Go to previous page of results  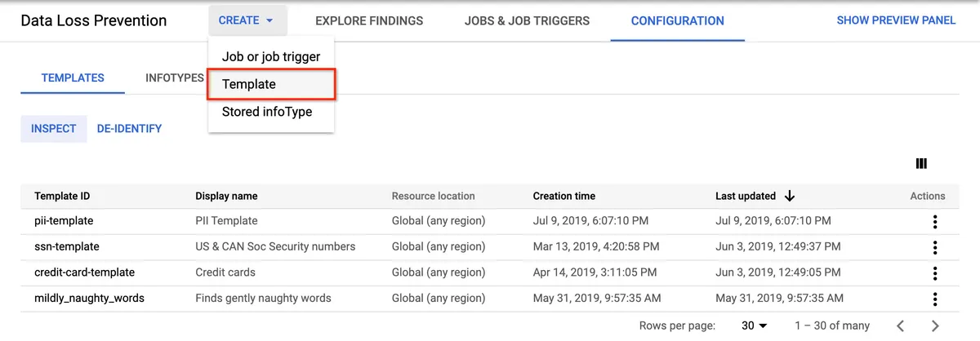[x=901, y=325]
